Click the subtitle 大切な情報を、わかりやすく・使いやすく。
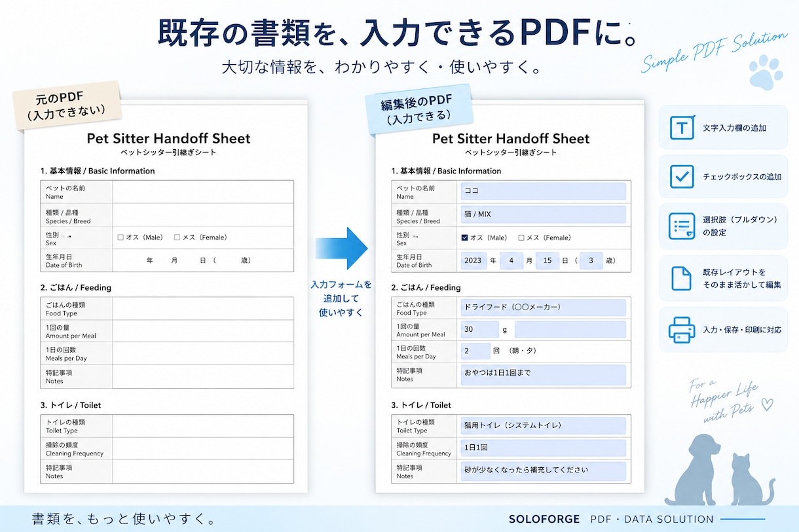The height and width of the screenshot is (532, 799). tap(382, 67)
